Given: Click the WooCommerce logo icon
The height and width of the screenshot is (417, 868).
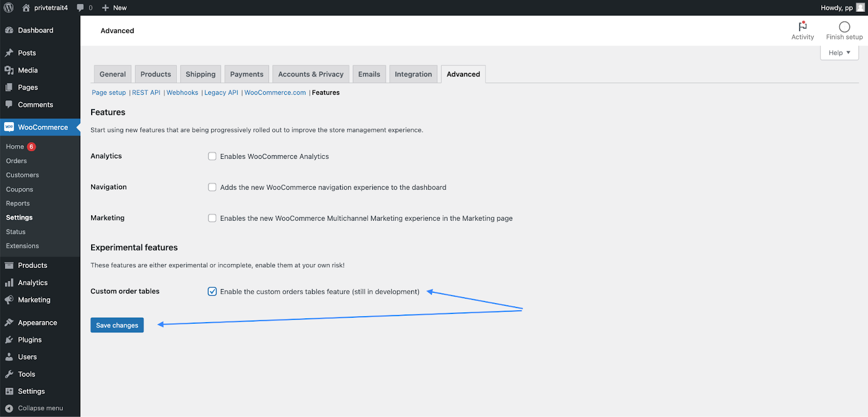Looking at the screenshot, I should (9, 127).
